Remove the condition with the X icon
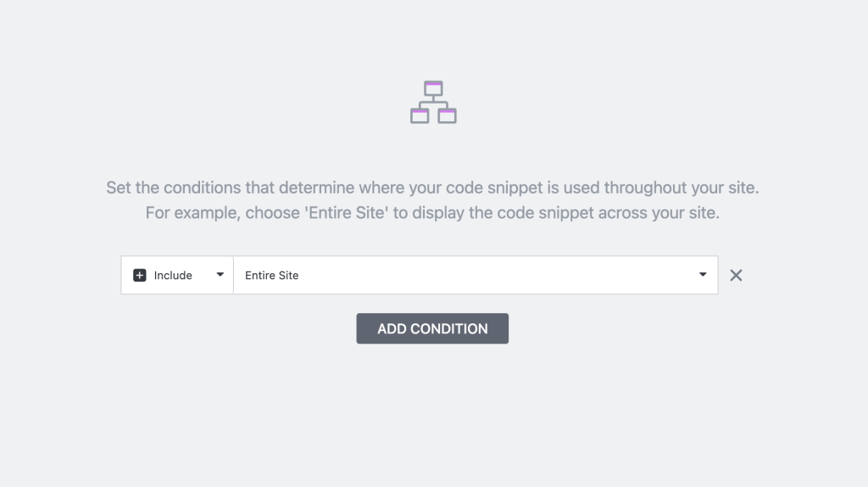The image size is (868, 487). coord(736,275)
